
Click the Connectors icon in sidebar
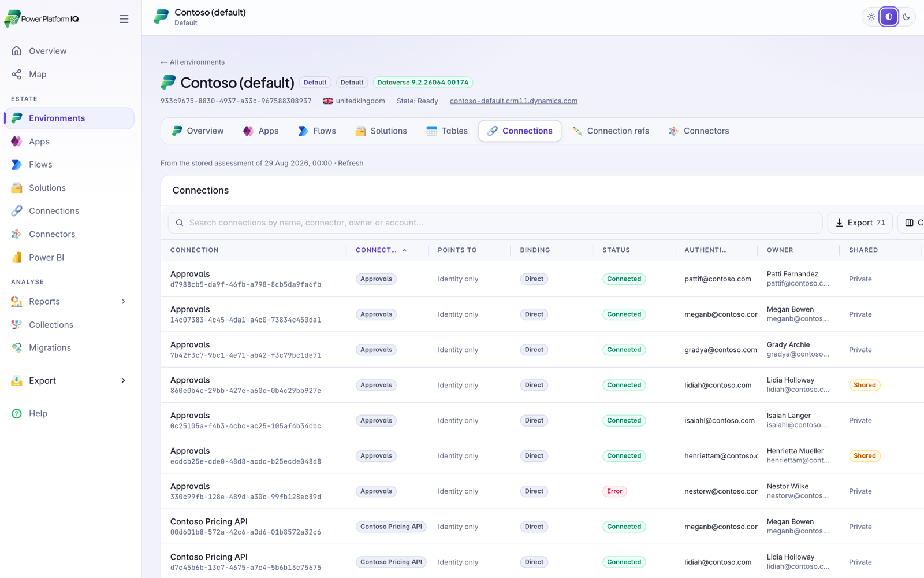(17, 234)
